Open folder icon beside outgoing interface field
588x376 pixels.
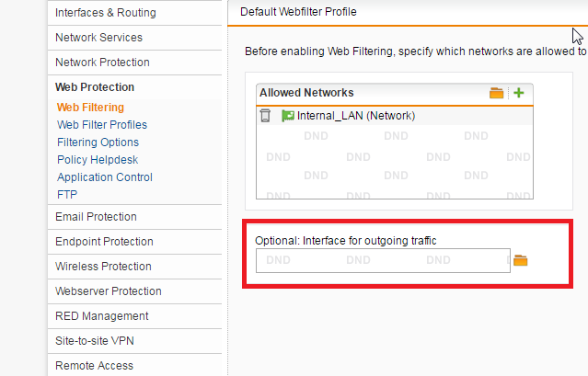(x=521, y=260)
